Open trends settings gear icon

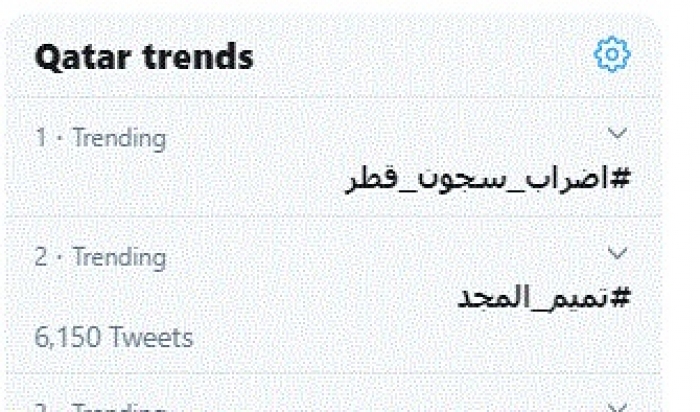tap(611, 54)
